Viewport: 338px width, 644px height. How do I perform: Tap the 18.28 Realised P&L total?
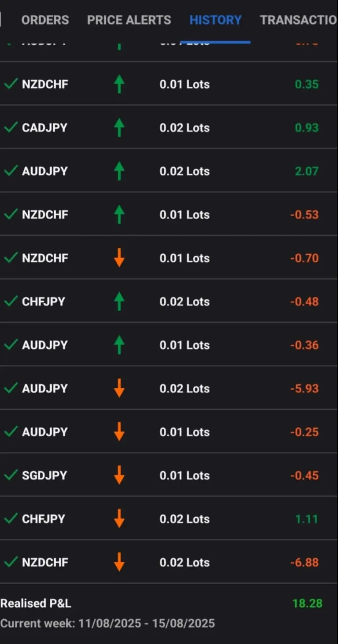pos(307,603)
